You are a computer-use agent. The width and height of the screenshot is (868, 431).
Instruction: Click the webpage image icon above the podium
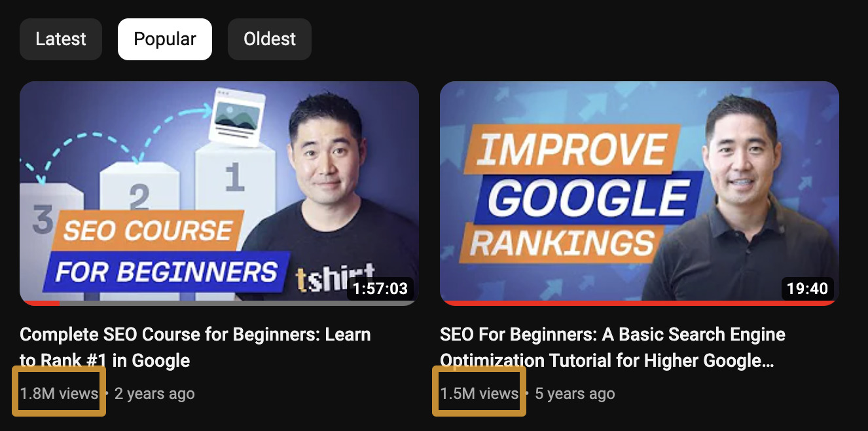point(236,117)
